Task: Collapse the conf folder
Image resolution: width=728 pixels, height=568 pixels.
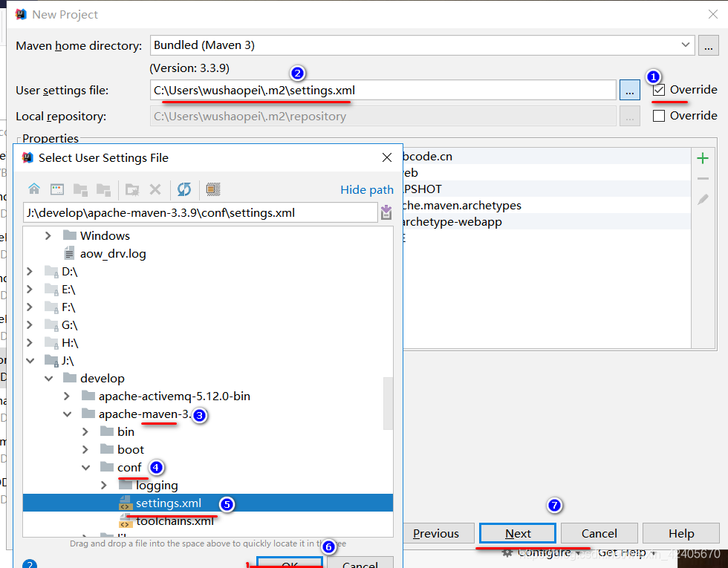Action: [86, 468]
